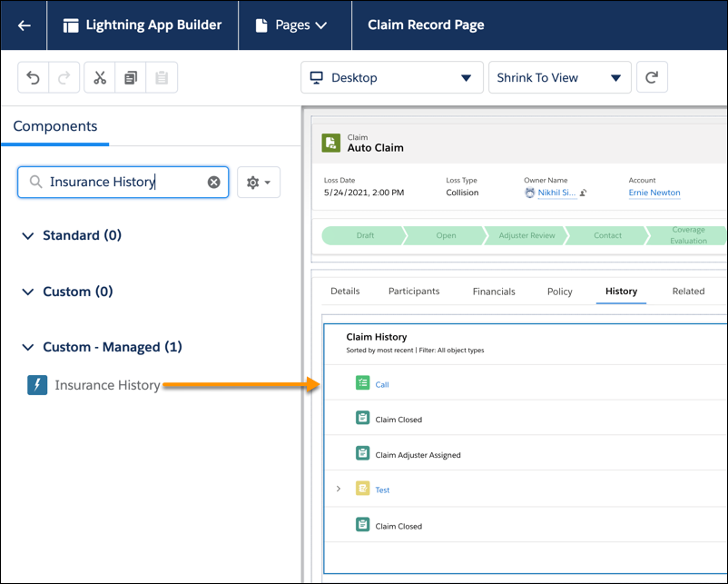Select the Adjuster Review path stage

coord(526,235)
